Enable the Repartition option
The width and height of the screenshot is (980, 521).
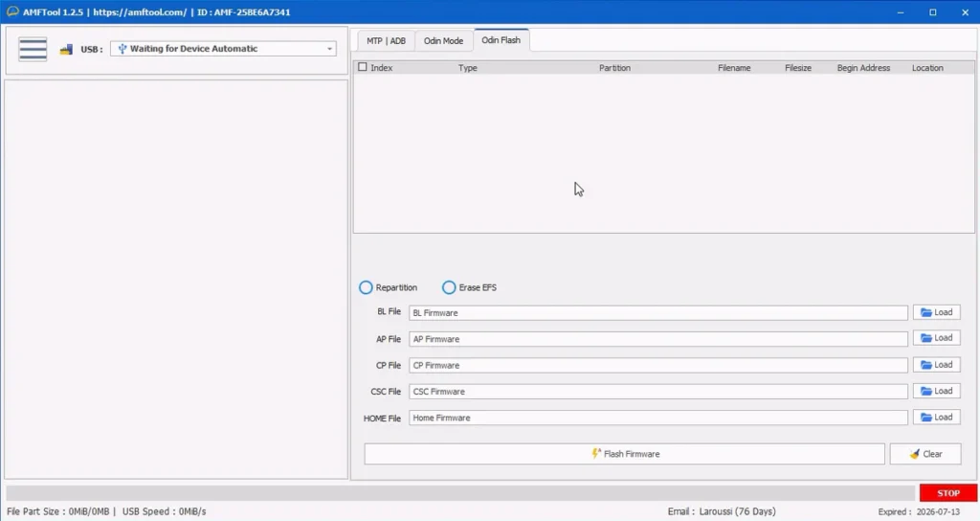[366, 287]
